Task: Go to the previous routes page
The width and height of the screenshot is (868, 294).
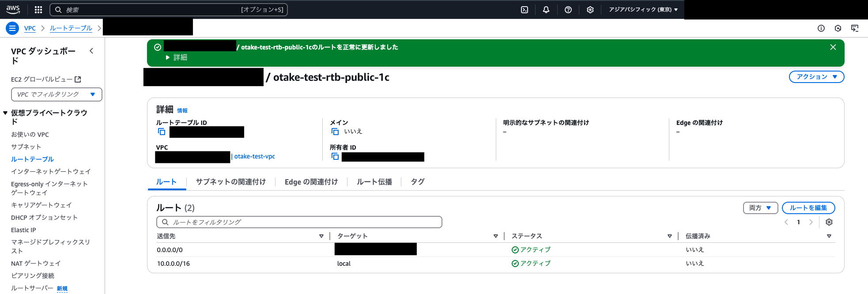Action: click(x=786, y=222)
